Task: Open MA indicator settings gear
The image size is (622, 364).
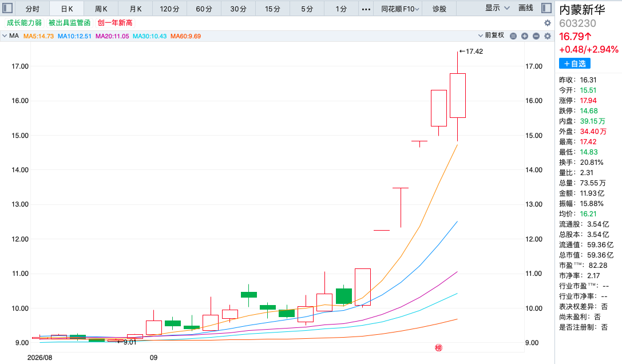Action: 548,36
